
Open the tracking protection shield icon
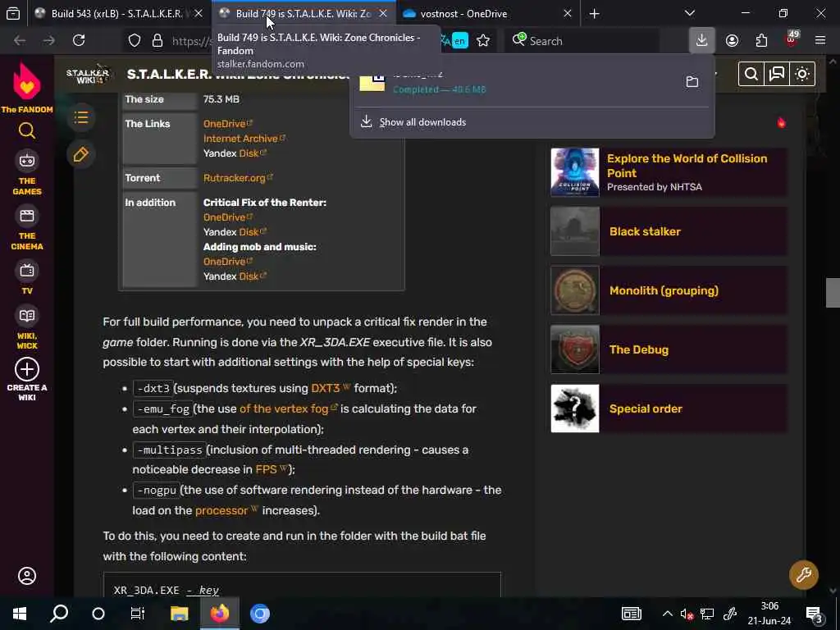(135, 41)
